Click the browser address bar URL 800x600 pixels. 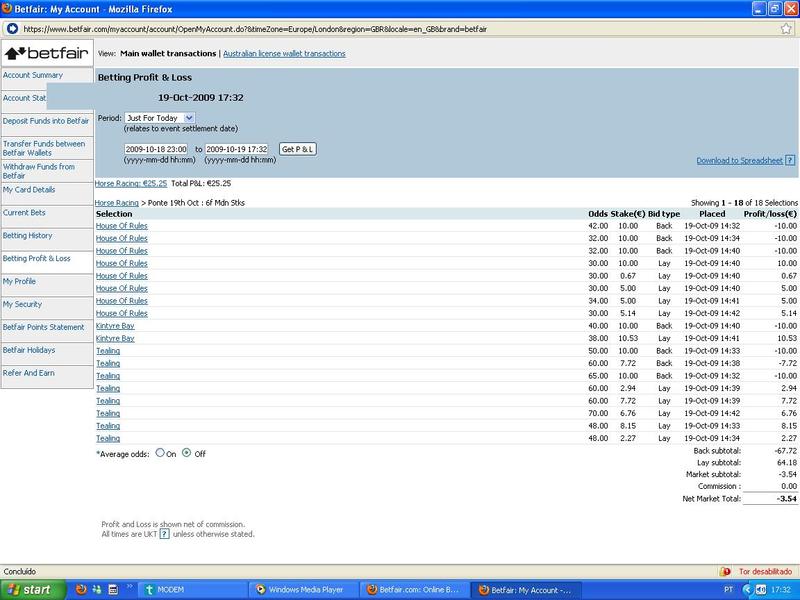coord(255,29)
